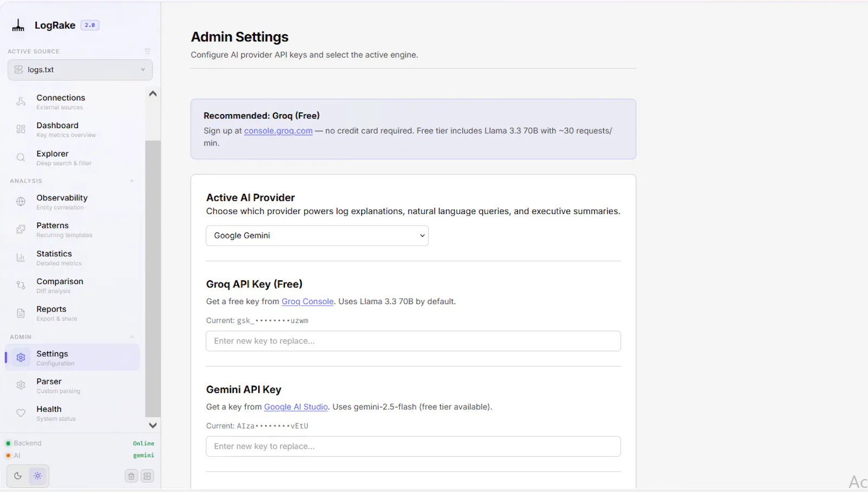
Task: Click the trash icon in the sidebar footer
Action: [x=131, y=476]
